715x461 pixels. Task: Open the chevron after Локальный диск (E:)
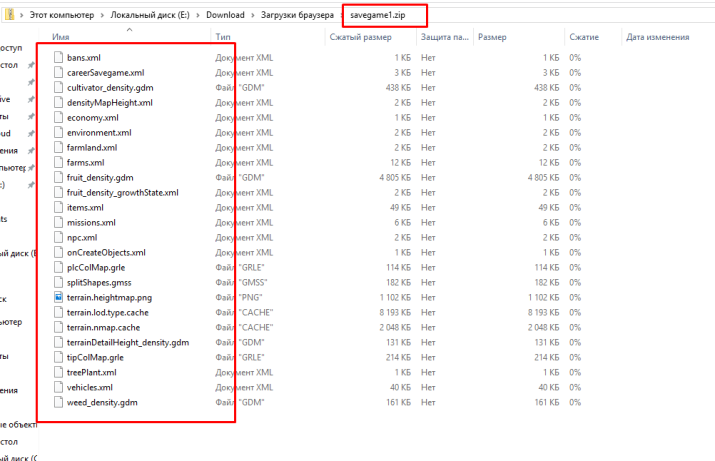(x=200, y=15)
